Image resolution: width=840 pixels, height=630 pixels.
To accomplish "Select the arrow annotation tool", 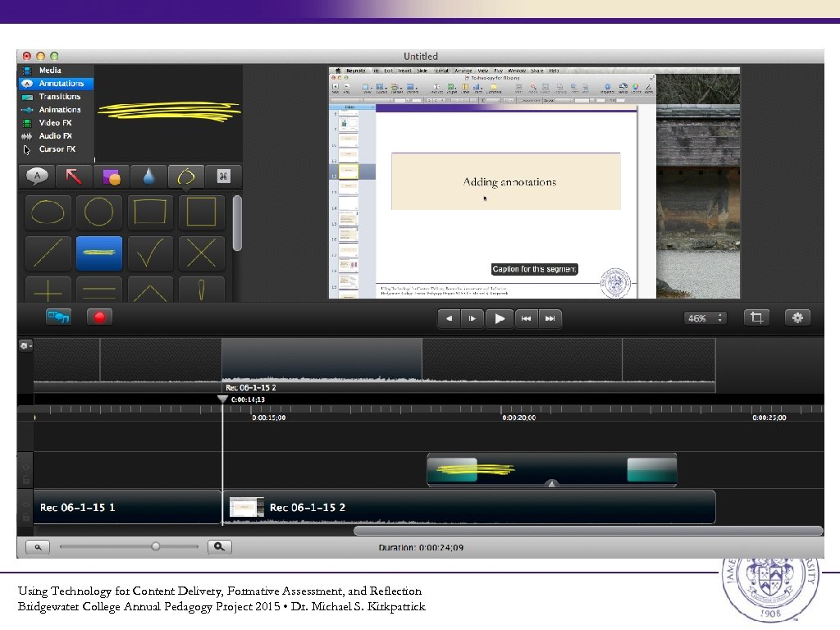I will tap(75, 176).
